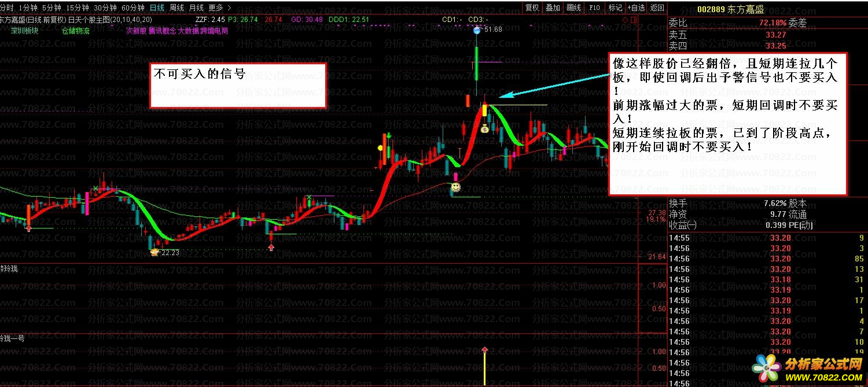Click the 33.18 tick row
Screen dimensions: 868x387
[x=767, y=279]
